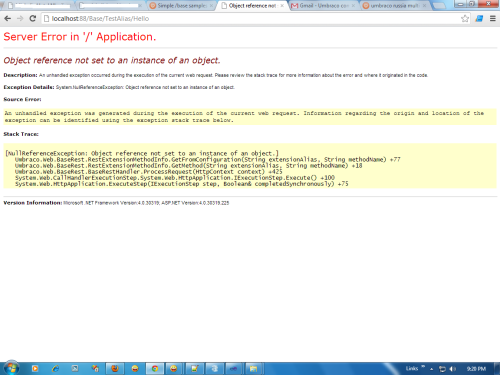Viewport: 500px width, 375px height.
Task: Click the CallHandlerExecutionStep stack trace line
Action: [175, 178]
